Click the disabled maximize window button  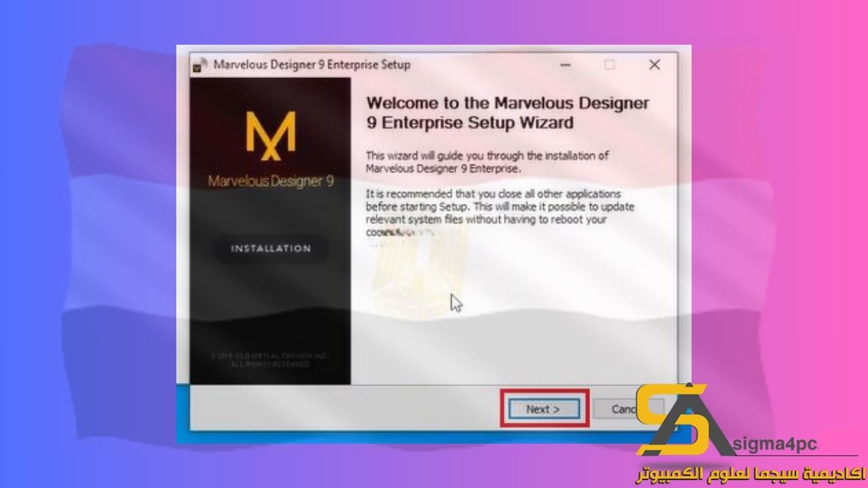[x=610, y=65]
